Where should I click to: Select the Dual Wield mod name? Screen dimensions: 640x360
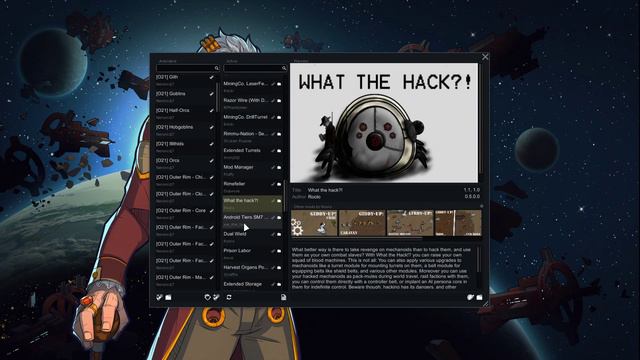[x=235, y=234]
